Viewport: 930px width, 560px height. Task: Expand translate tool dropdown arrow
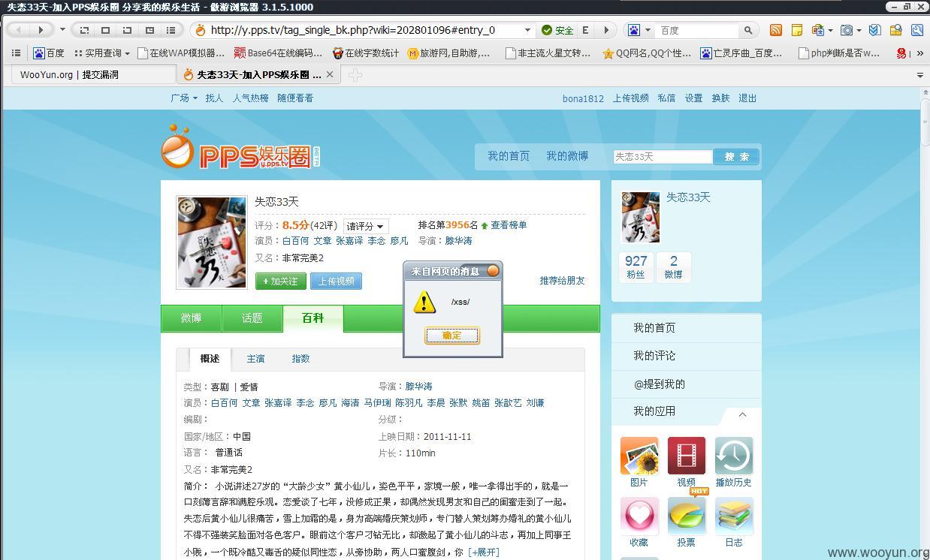(x=830, y=31)
